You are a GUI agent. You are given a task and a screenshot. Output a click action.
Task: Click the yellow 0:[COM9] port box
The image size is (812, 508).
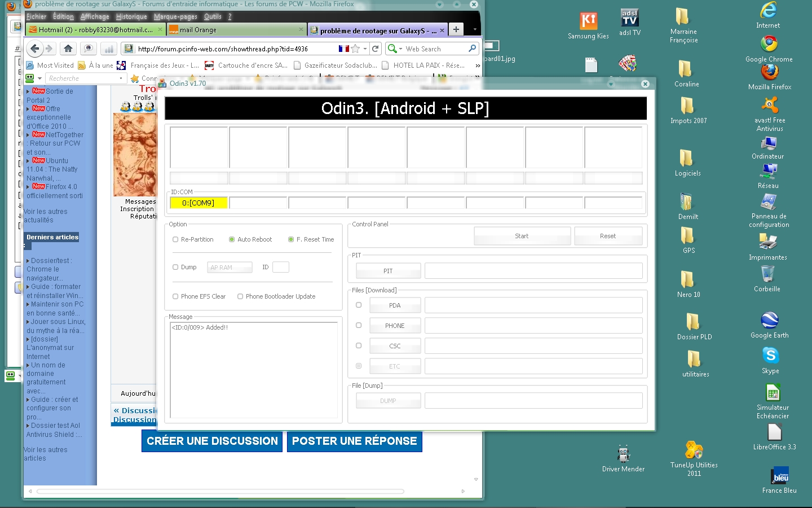coord(198,203)
